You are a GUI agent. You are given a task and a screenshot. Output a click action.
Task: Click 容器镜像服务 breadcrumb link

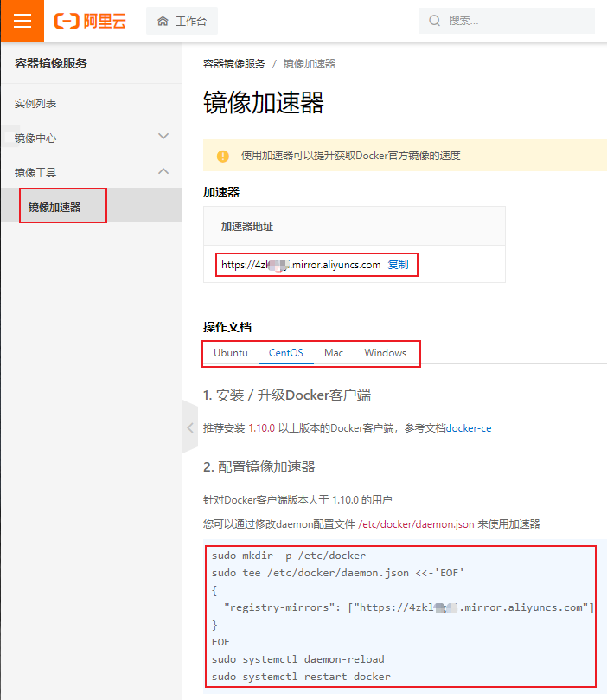coord(234,64)
